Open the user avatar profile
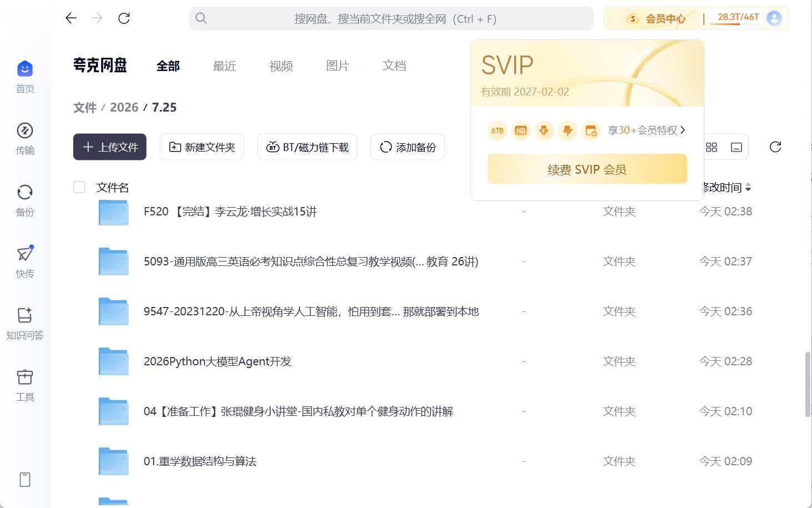 coord(774,18)
